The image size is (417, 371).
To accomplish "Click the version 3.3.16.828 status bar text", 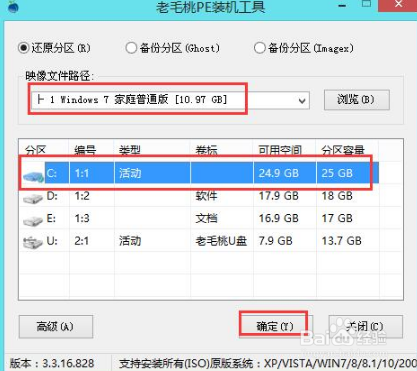I will [52, 363].
